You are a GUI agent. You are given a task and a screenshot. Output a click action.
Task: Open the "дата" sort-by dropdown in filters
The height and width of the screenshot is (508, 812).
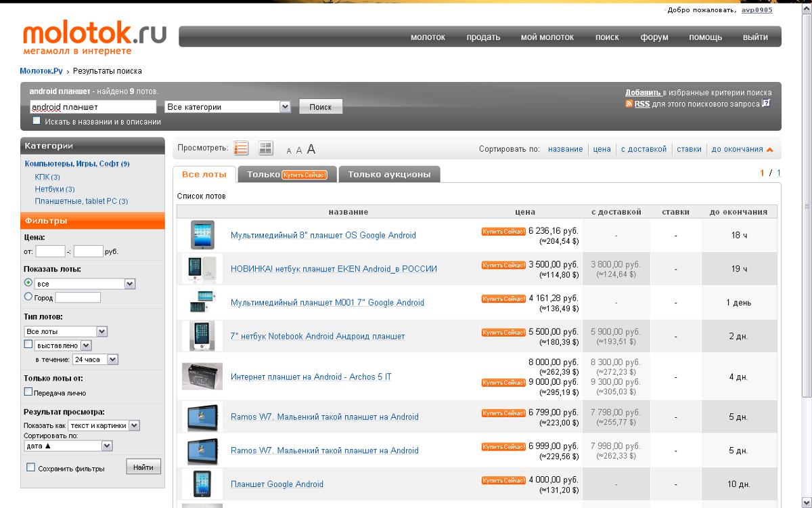click(68, 446)
